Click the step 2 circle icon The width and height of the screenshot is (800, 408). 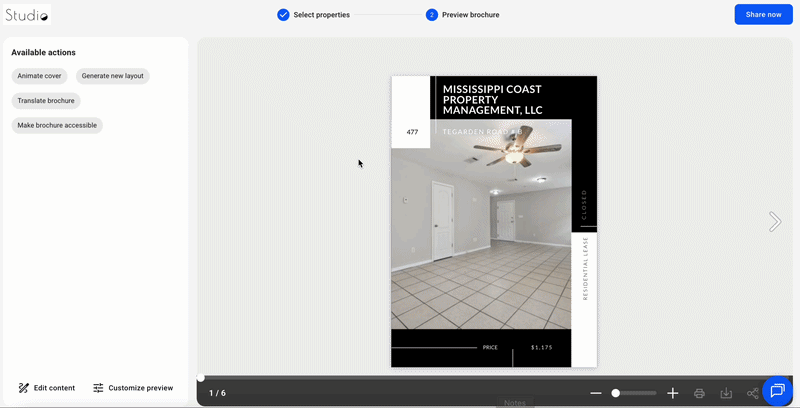[x=432, y=15]
